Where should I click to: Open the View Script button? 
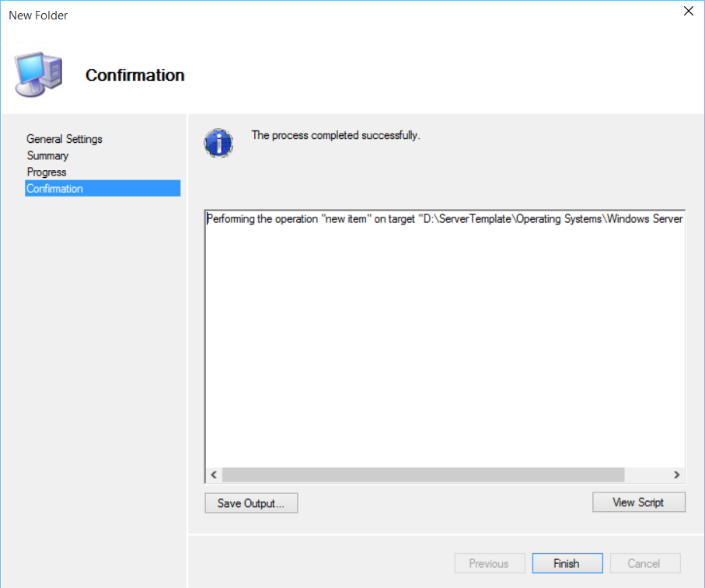(x=638, y=503)
